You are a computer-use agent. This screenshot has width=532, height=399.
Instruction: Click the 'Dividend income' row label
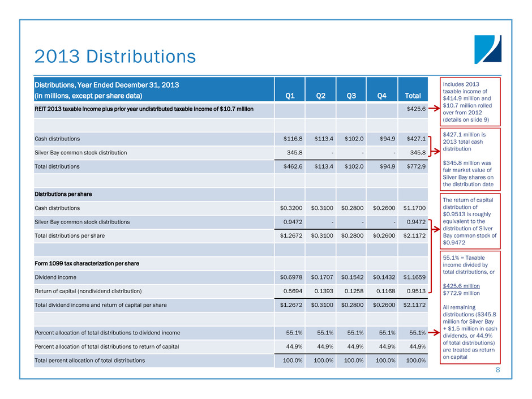point(55,277)
